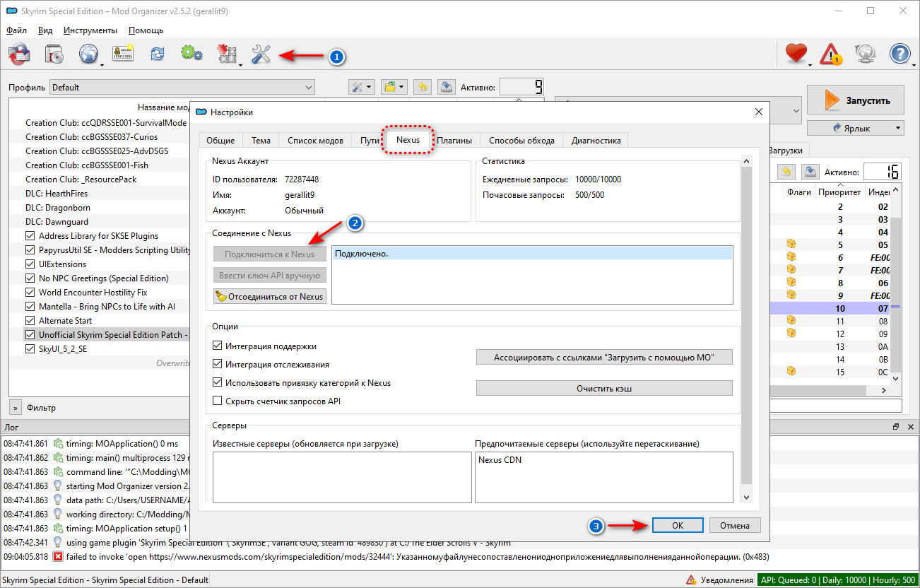Click the Tools puzzle piece icon
Viewport: 920px width, 588px height.
[x=226, y=54]
